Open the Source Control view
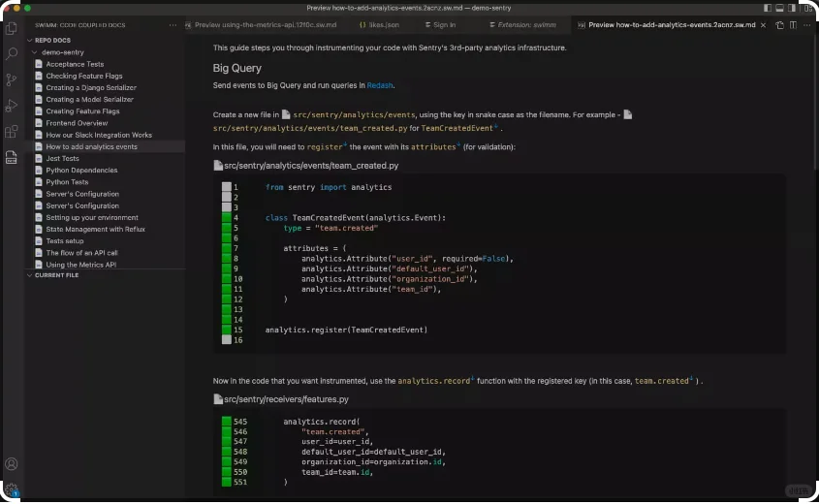Screen dimensions: 819x504 tap(11, 79)
